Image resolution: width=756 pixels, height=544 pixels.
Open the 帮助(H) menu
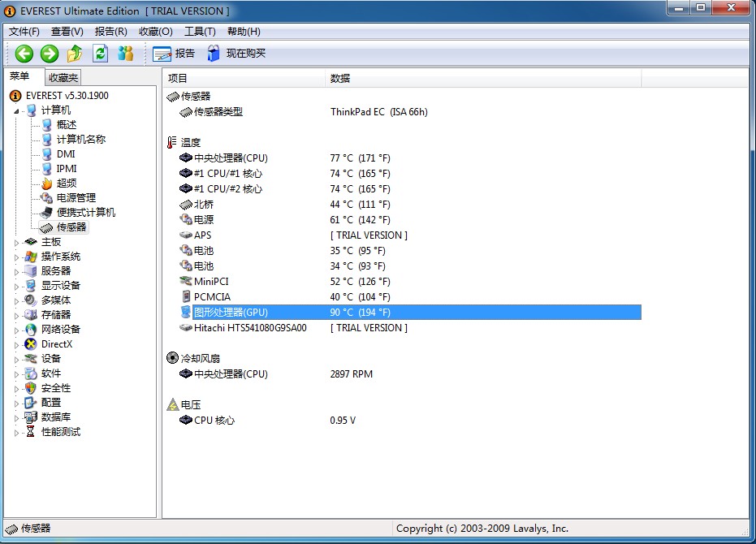pyautogui.click(x=244, y=32)
